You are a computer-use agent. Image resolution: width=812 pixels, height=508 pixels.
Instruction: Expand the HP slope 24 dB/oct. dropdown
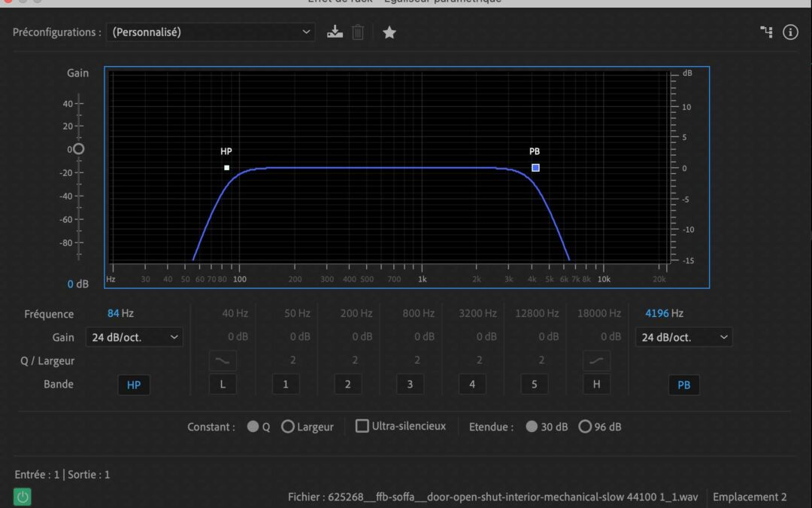(135, 337)
